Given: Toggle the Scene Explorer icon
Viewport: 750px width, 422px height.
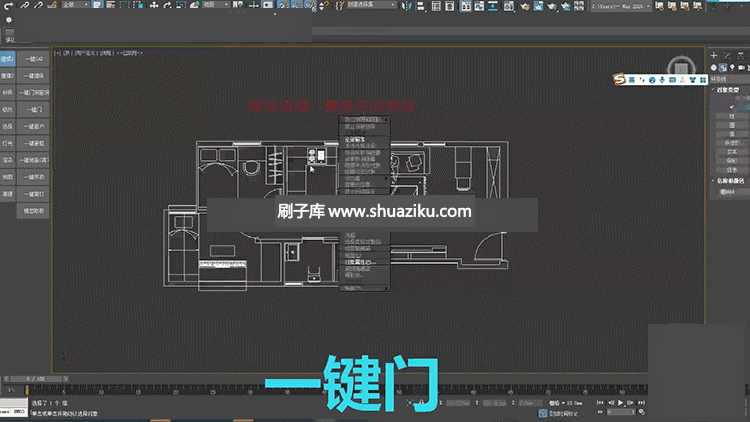Looking at the screenshot, I should [x=436, y=5].
